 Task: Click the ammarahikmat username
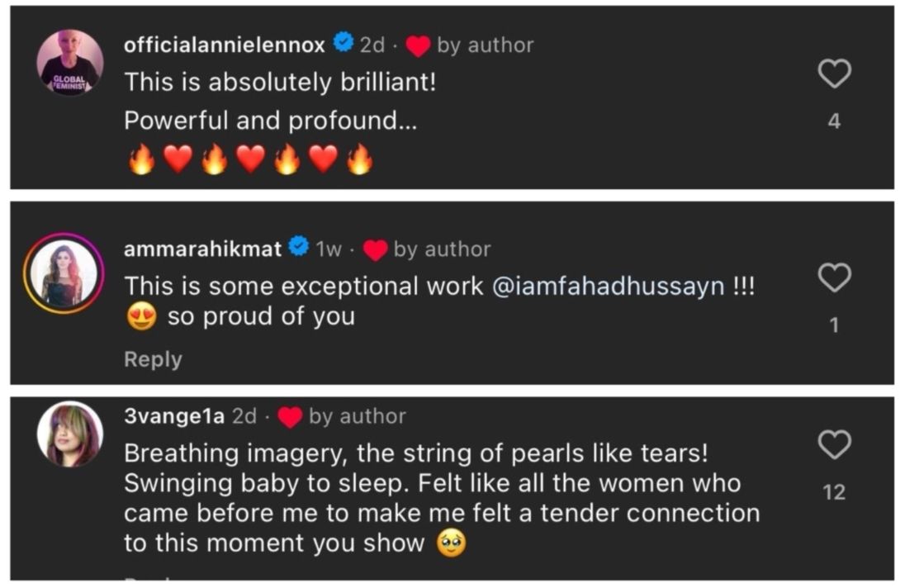203,249
